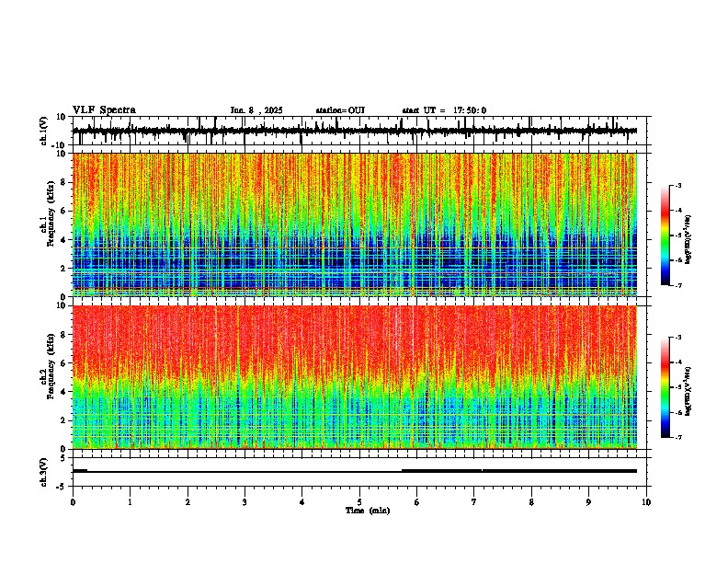
Task: Click the "VLF Spectra" plot title
Action: pyautogui.click(x=104, y=110)
